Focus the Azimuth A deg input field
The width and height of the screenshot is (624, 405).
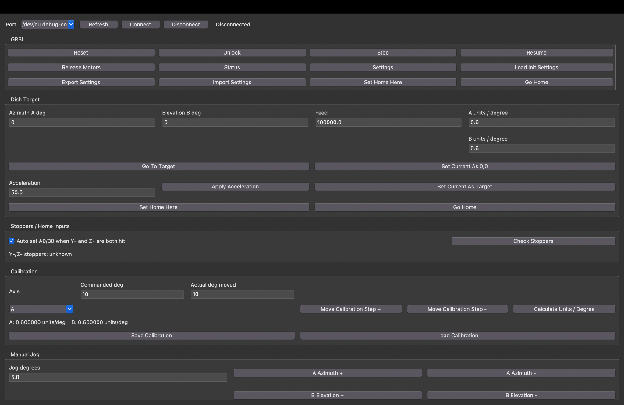coord(82,123)
